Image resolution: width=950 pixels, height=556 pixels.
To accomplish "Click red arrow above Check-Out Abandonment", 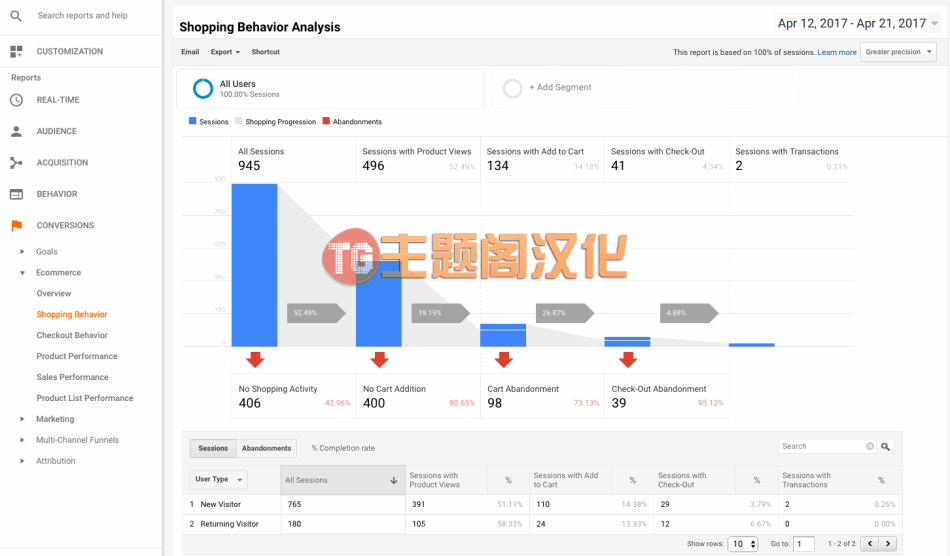I will pyautogui.click(x=628, y=360).
